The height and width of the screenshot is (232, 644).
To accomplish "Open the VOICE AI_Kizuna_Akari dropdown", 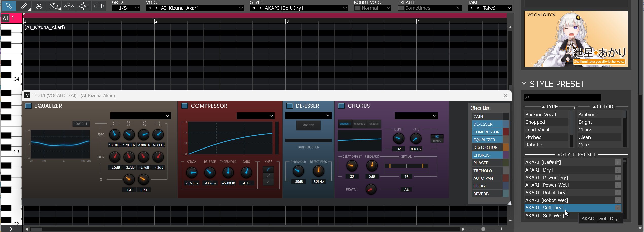I will pyautogui.click(x=195, y=8).
